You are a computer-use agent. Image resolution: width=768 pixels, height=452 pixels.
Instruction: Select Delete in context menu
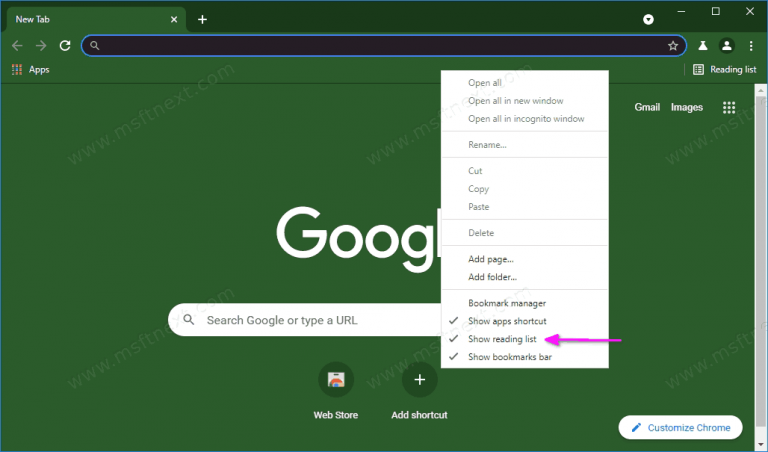coord(525,233)
